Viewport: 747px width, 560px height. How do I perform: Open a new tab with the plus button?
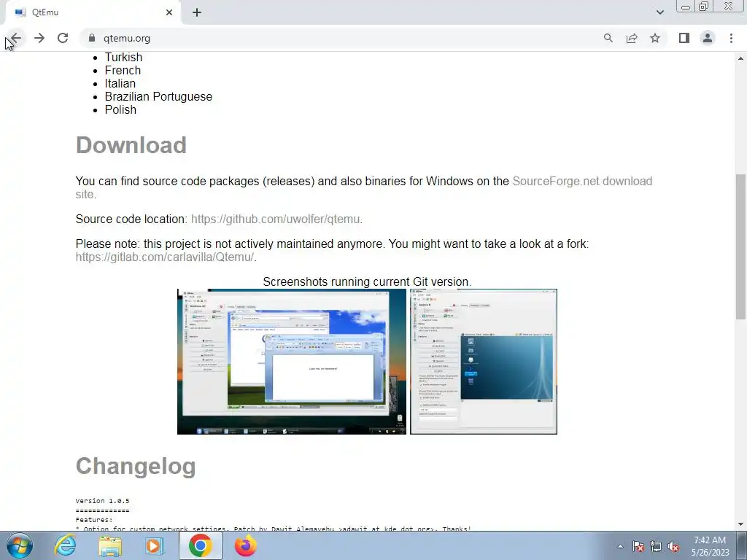pyautogui.click(x=197, y=12)
